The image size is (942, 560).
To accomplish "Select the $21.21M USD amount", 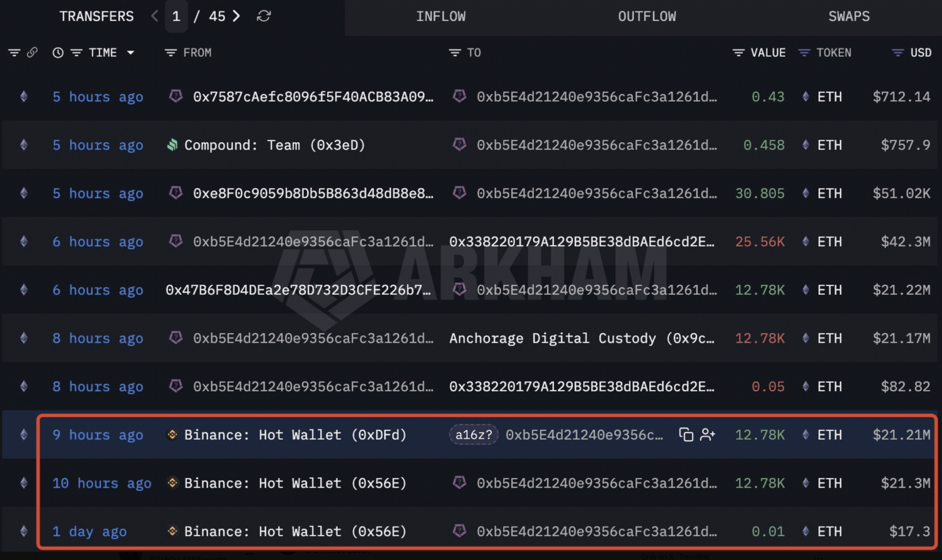I will coord(901,435).
